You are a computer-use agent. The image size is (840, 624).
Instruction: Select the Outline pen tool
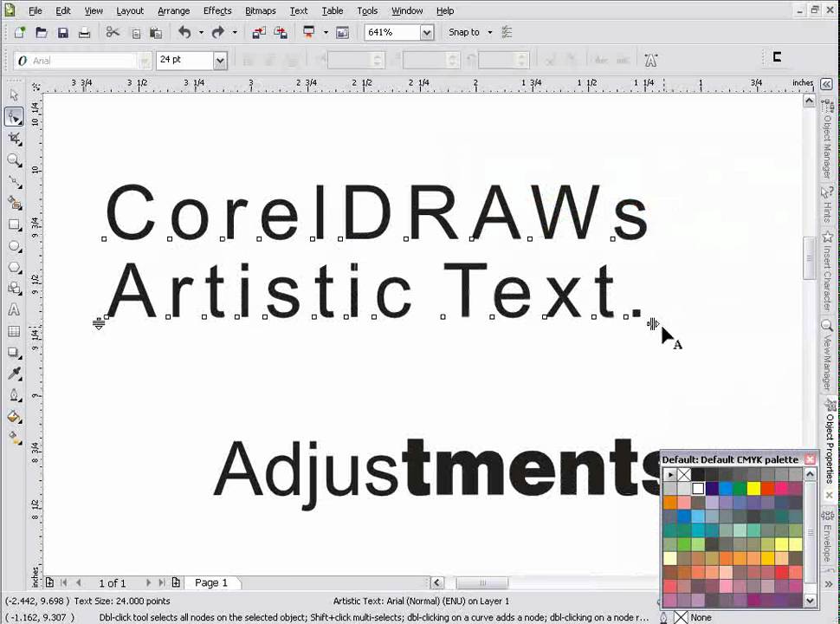point(14,395)
